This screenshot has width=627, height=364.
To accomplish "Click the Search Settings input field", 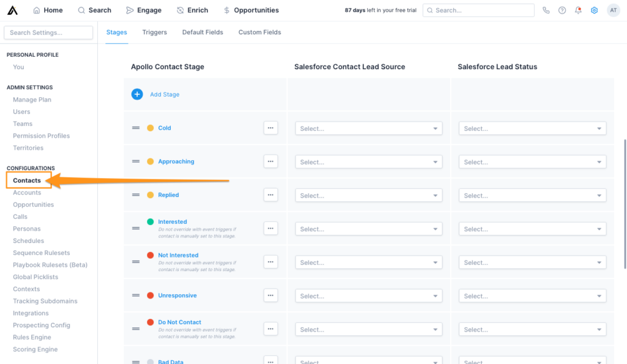I will (x=48, y=32).
